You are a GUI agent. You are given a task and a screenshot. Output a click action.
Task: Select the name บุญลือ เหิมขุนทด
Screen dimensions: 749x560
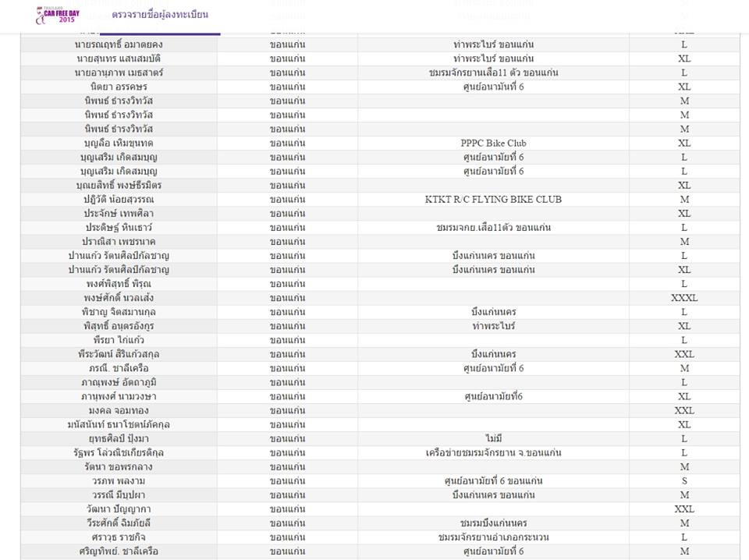pos(119,144)
